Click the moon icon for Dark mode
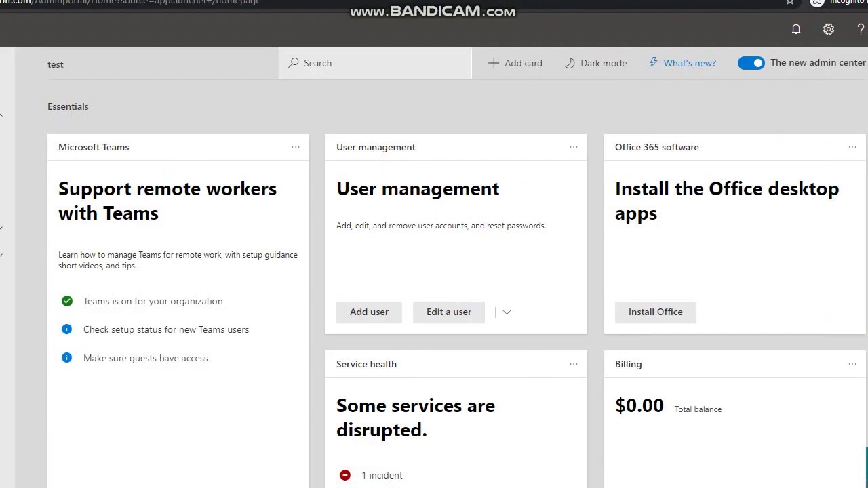 point(570,63)
